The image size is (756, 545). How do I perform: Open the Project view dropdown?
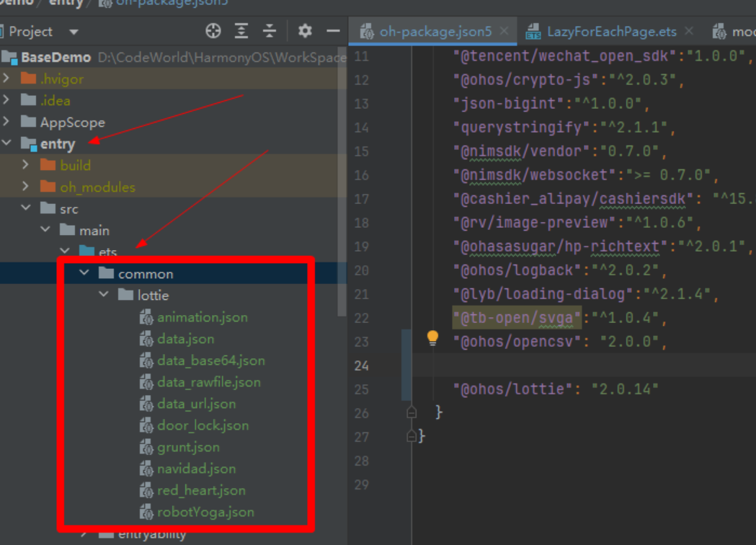[73, 32]
